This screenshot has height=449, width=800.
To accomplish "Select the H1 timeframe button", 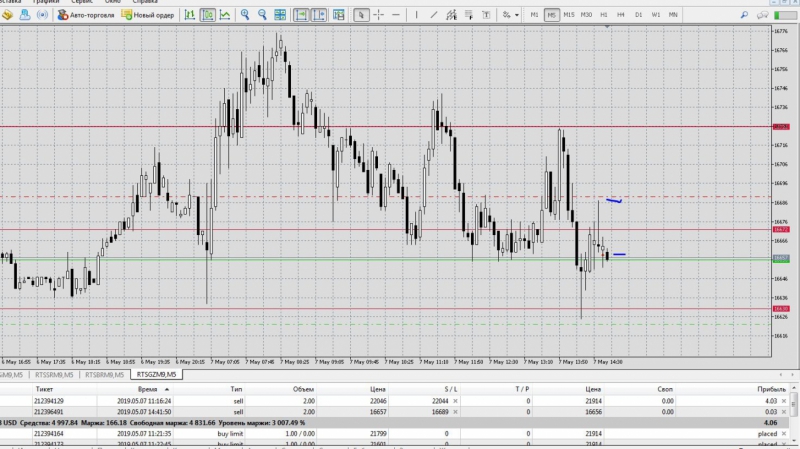I will point(603,15).
